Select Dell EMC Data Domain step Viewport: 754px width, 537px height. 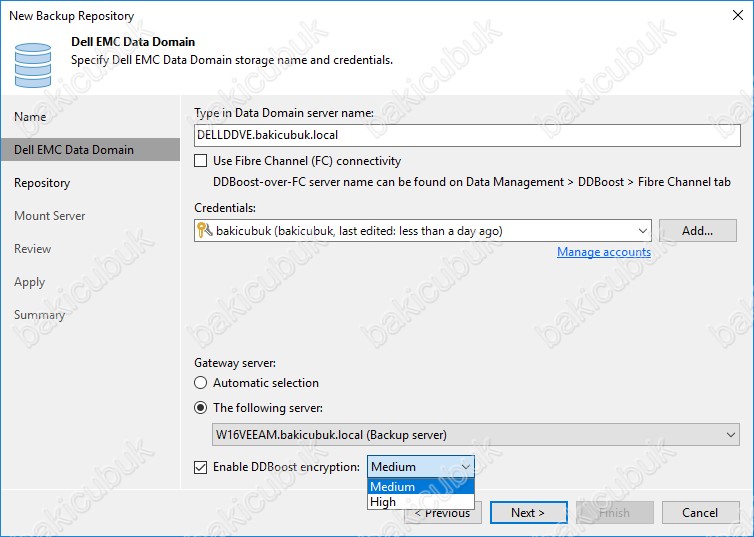coord(90,150)
